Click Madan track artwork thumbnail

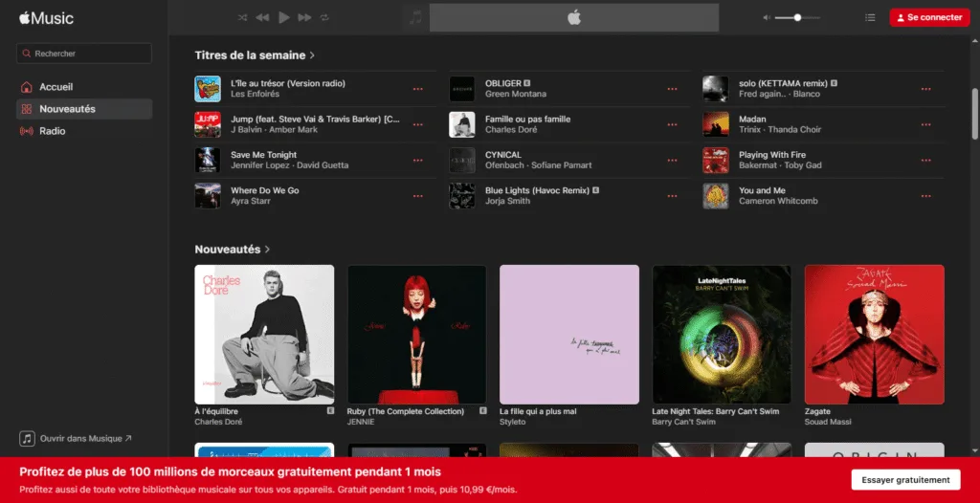pyautogui.click(x=716, y=124)
